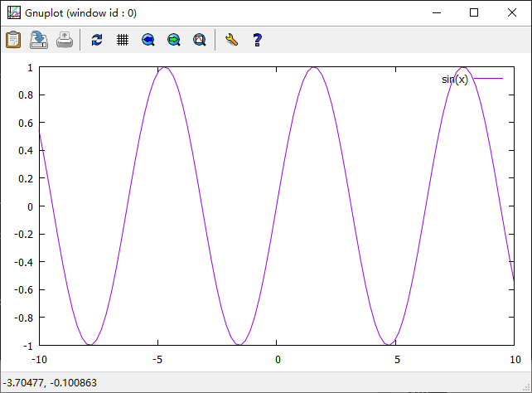
Task: Click the y-axis label -0.2
Action: [24, 234]
